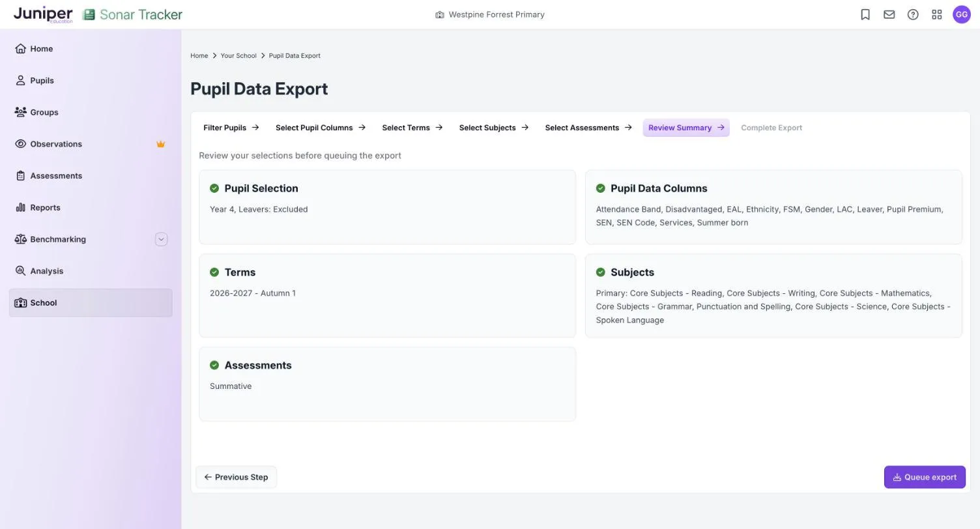Click the Complete Export step
The width and height of the screenshot is (980, 529).
(x=771, y=128)
